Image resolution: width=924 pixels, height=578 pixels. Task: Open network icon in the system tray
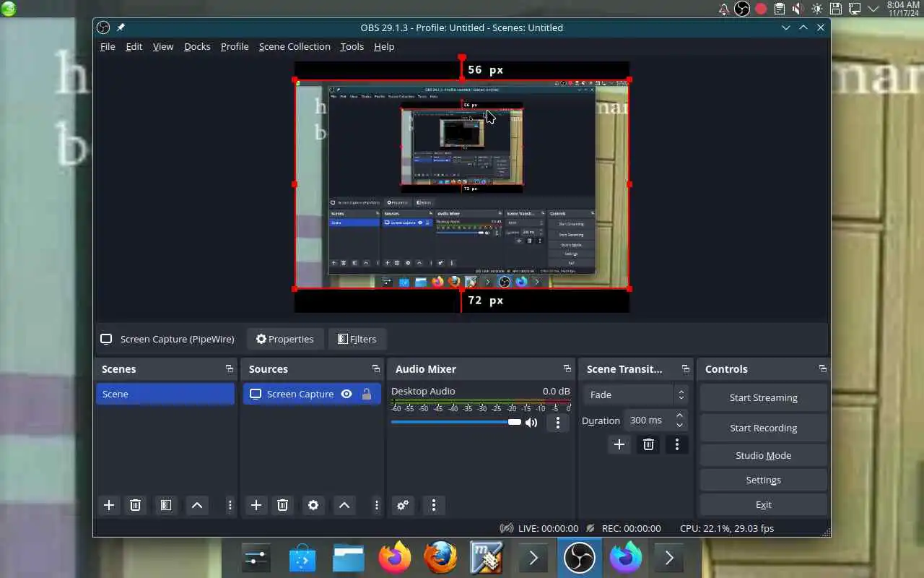coord(855,9)
